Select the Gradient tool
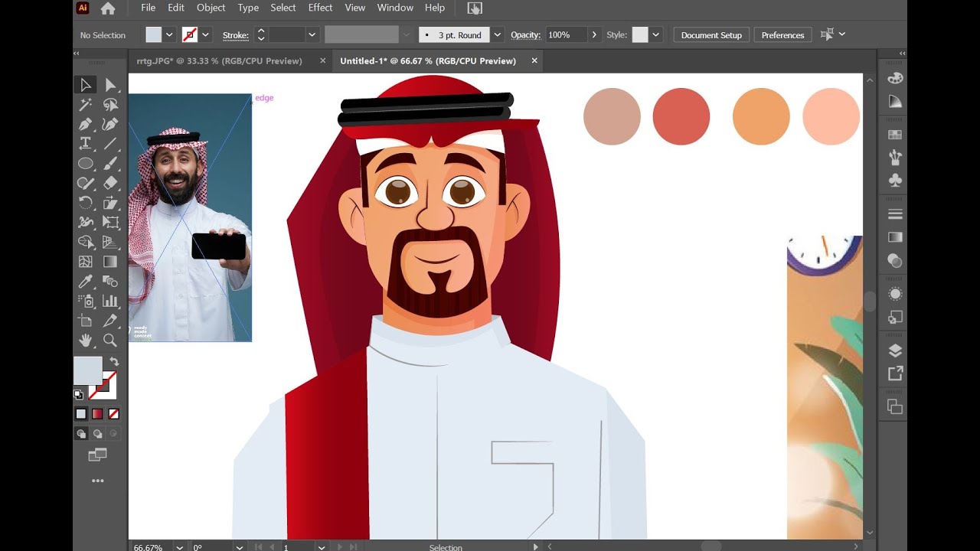Viewport: 980px width, 551px height. pos(110,262)
